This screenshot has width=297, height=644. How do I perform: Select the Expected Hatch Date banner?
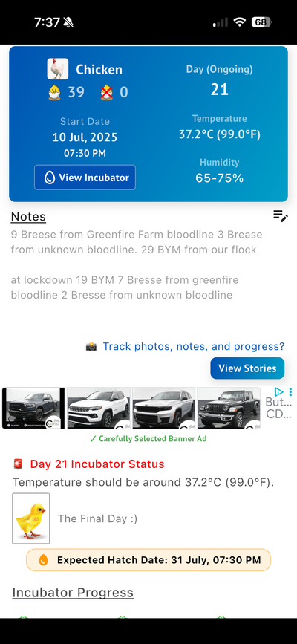148,560
